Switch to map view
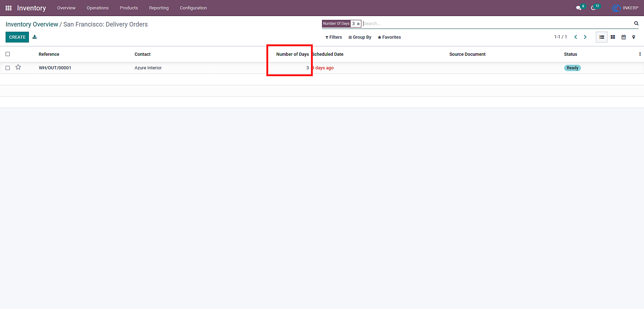Screen dimensions: 644x309 pyautogui.click(x=634, y=37)
